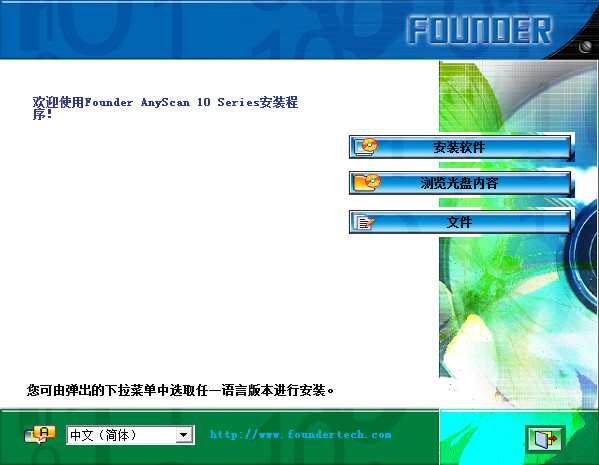
Task: Click the welcome text 欢迎使用Founder AnyScan 10 Series安装程序
Action: click(x=165, y=107)
